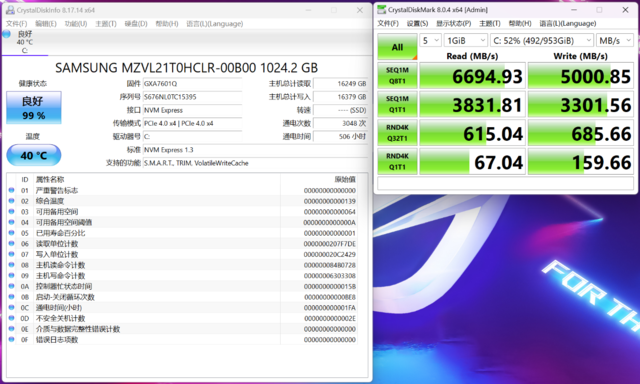Run the RND4K Q32T1 benchmark test
The width and height of the screenshot is (640, 384).
pyautogui.click(x=397, y=133)
